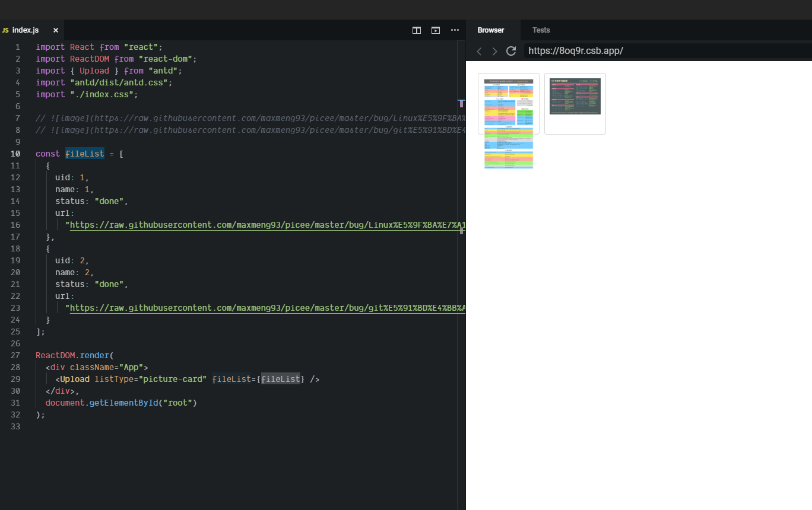Click the "antd/dist/antd.css" import string
This screenshot has height=510, width=812.
[x=122, y=82]
